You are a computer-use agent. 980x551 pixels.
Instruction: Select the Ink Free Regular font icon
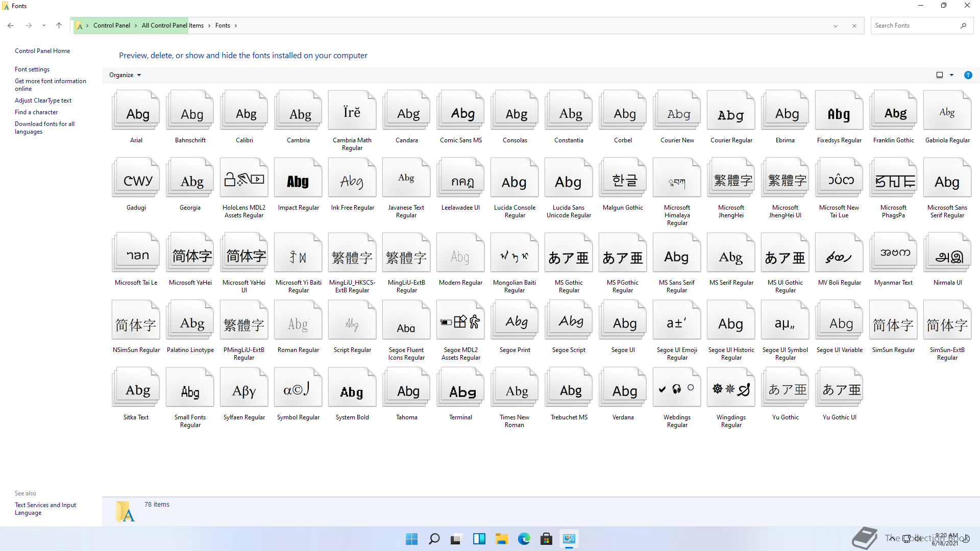(352, 178)
